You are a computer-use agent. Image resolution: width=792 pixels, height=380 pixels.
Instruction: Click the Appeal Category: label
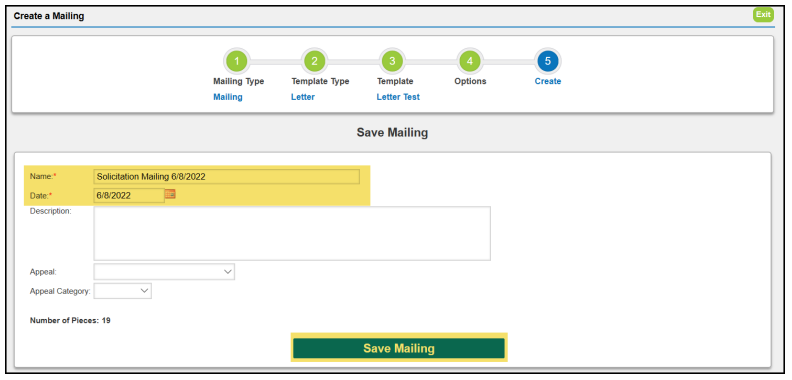coord(60,291)
